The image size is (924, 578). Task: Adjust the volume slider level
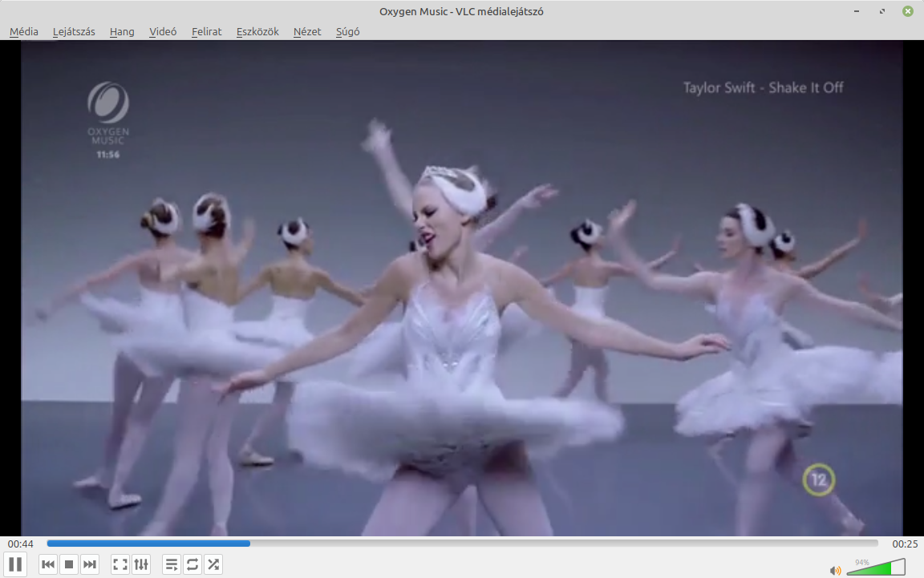876,568
